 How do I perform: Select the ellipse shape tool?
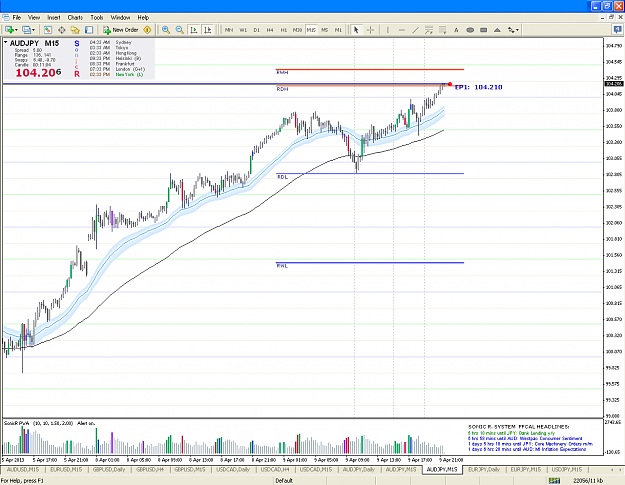tap(470, 30)
